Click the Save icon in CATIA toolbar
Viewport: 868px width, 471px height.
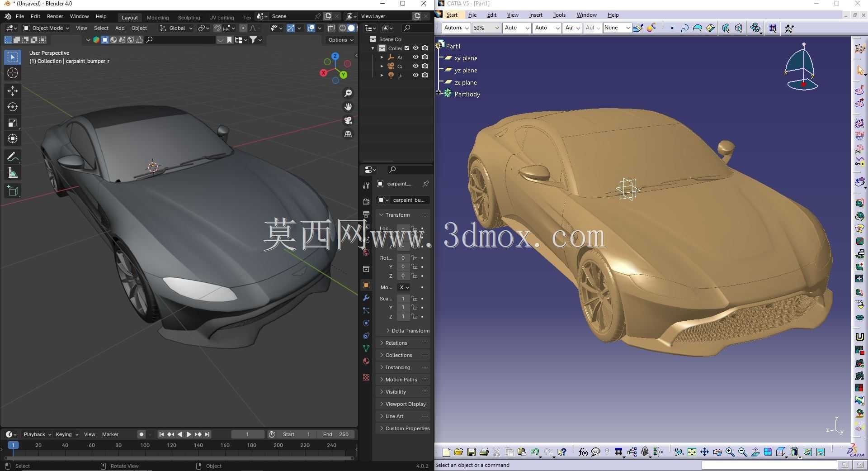471,452
